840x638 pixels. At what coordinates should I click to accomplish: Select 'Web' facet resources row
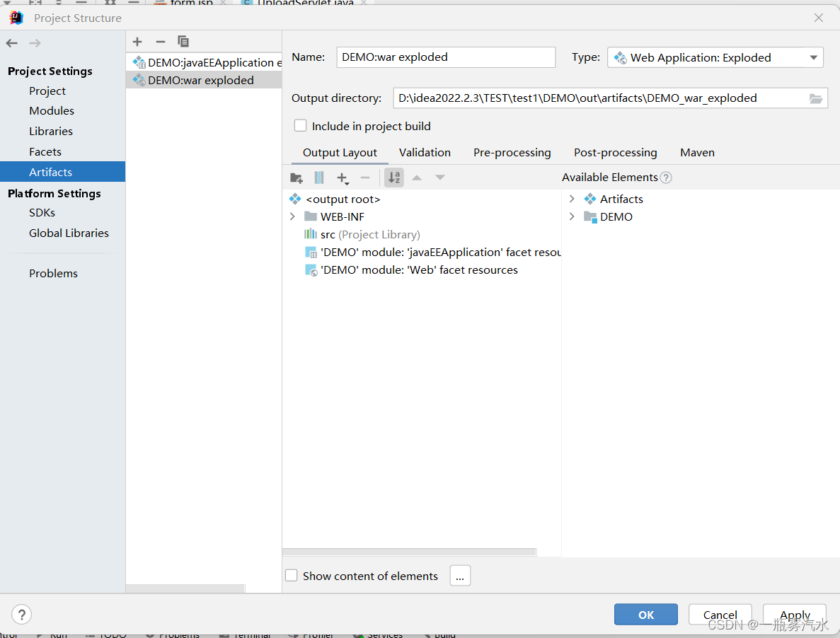pyautogui.click(x=422, y=270)
